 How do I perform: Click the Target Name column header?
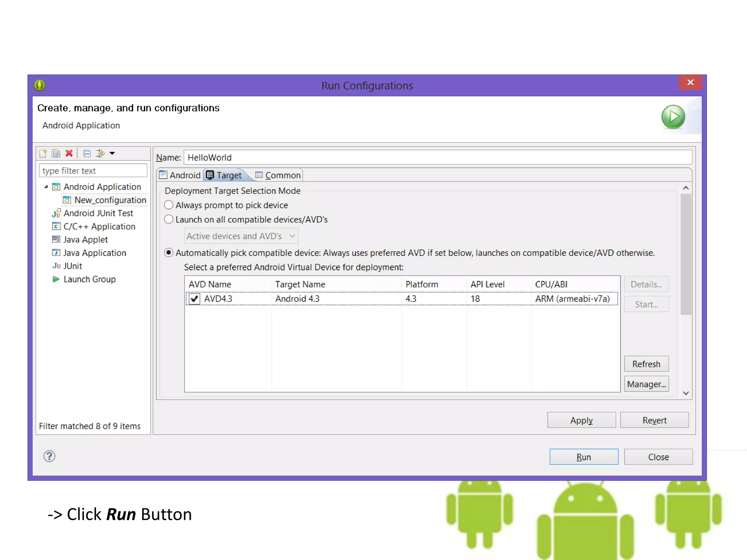(337, 284)
